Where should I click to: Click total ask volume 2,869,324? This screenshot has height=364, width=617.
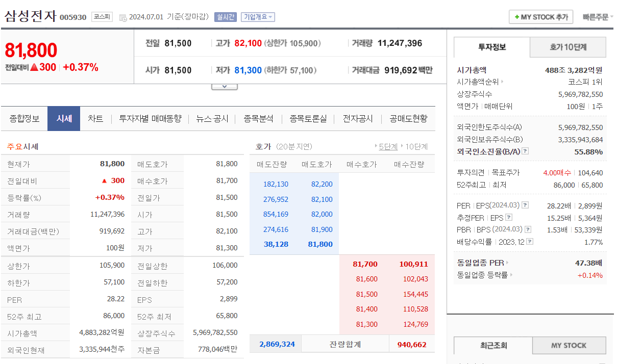click(277, 344)
